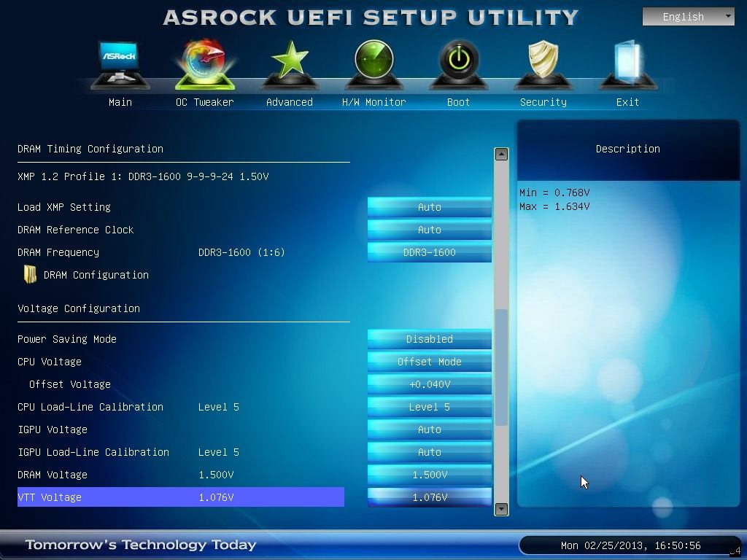Select the DRAM Reference Clock label

click(76, 230)
